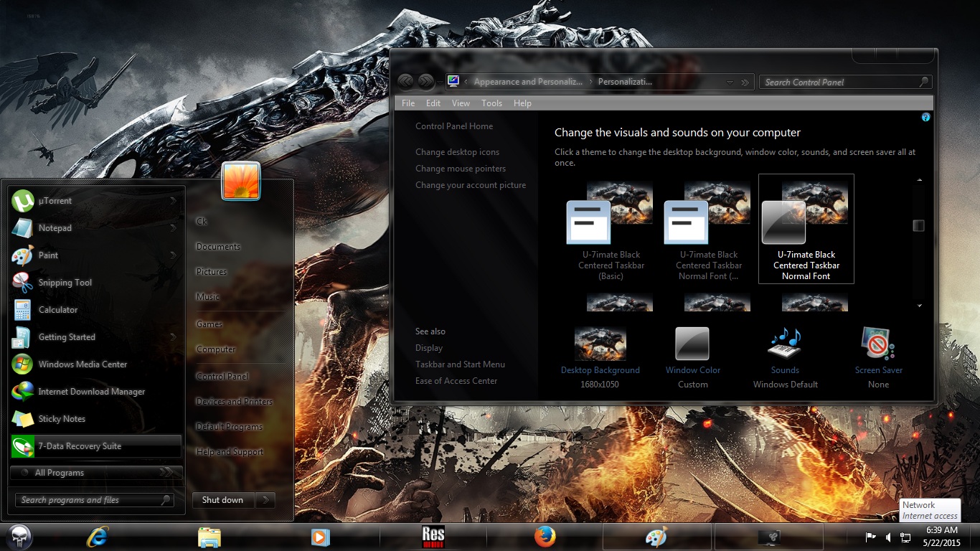The height and width of the screenshot is (551, 980).
Task: Click the skull Start button
Action: click(x=19, y=537)
